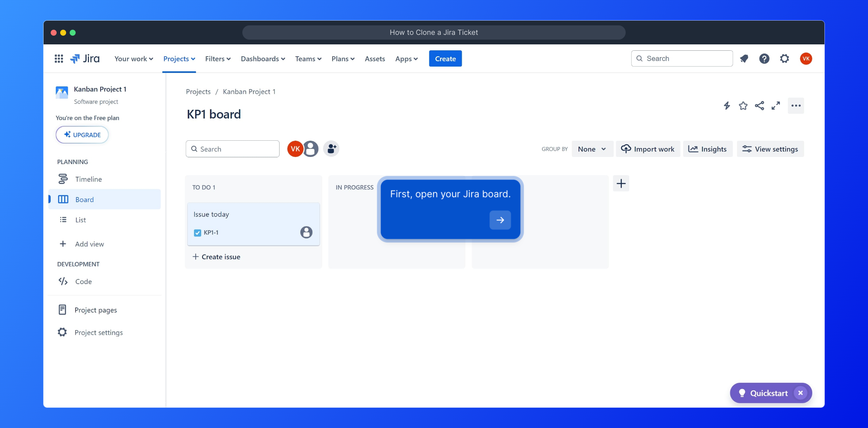The image size is (868, 428).
Task: Click the share board icon
Action: click(x=759, y=106)
